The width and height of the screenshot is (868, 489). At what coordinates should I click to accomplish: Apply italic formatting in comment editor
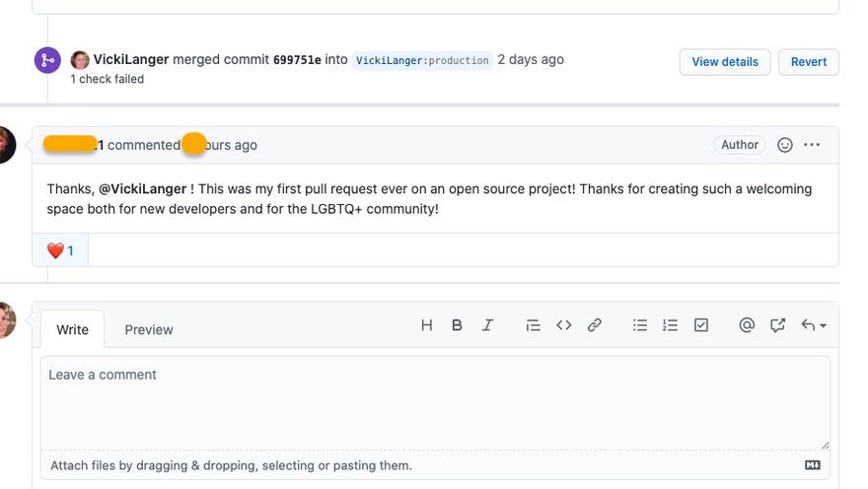click(487, 325)
